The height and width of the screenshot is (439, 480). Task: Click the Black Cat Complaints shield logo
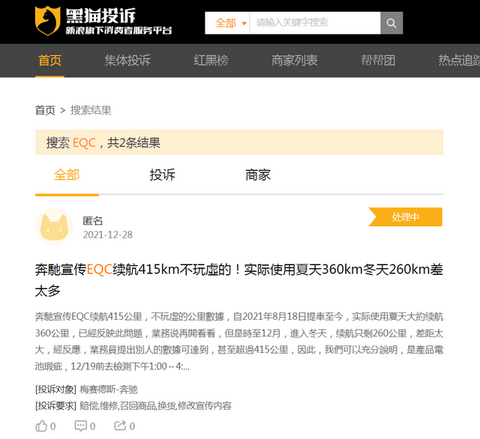point(48,21)
